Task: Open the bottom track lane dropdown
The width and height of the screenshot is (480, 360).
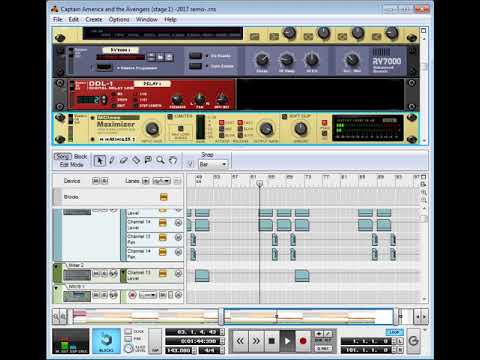Action: (x=148, y=295)
